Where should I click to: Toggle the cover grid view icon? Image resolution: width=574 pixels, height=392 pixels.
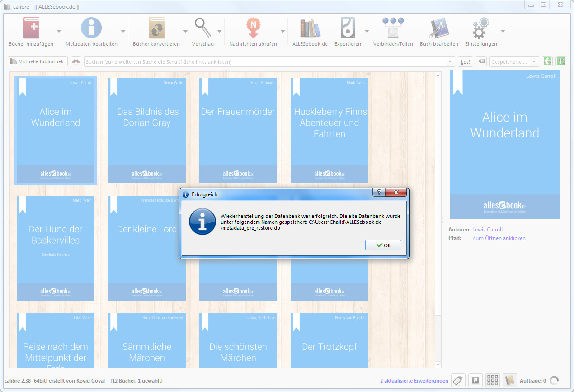(x=493, y=381)
